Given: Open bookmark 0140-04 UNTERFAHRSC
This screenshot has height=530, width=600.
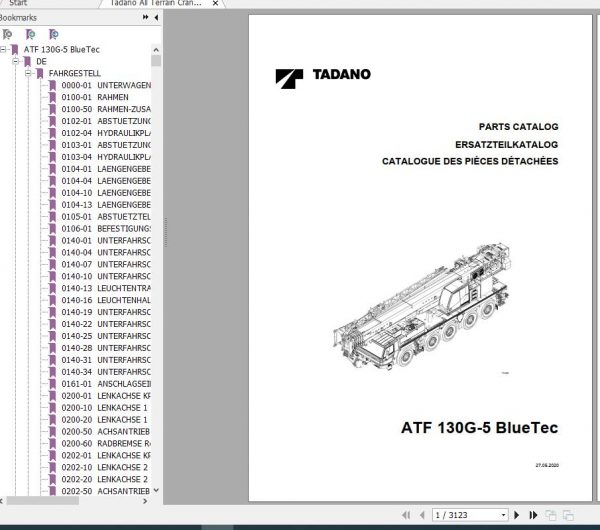Looking at the screenshot, I should (106, 252).
